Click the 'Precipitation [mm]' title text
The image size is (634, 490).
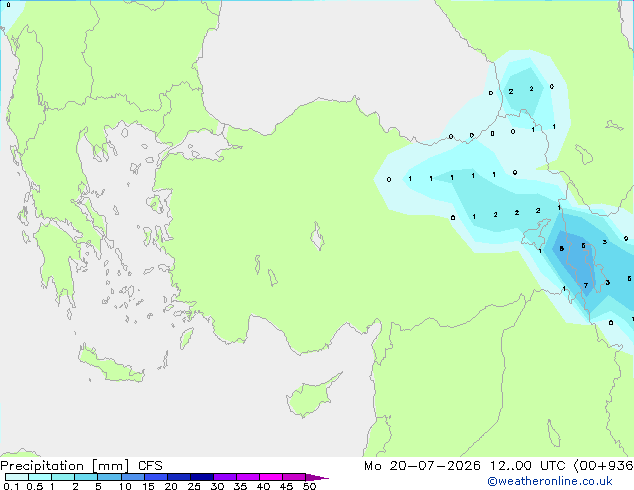[65, 466]
